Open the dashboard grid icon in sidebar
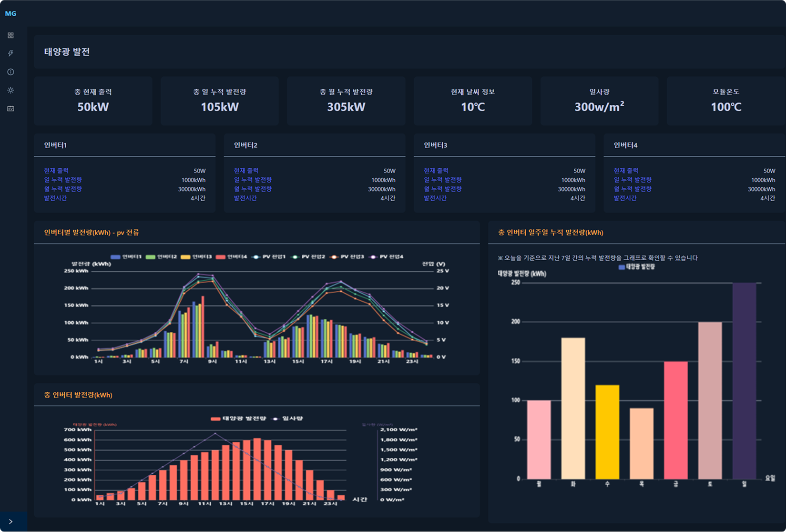 (10, 35)
